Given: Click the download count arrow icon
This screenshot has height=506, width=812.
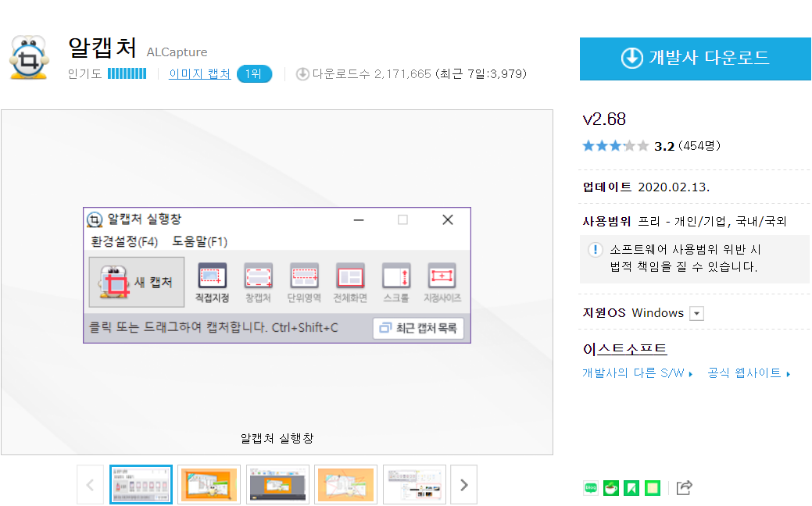Looking at the screenshot, I should tap(302, 74).
